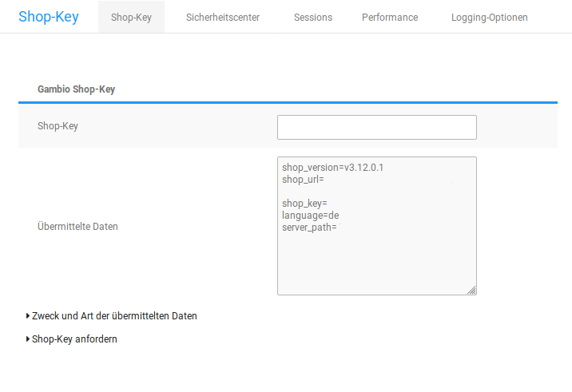Expand Zweck und Art der übermittelten Daten
This screenshot has height=392, width=572.
[112, 316]
